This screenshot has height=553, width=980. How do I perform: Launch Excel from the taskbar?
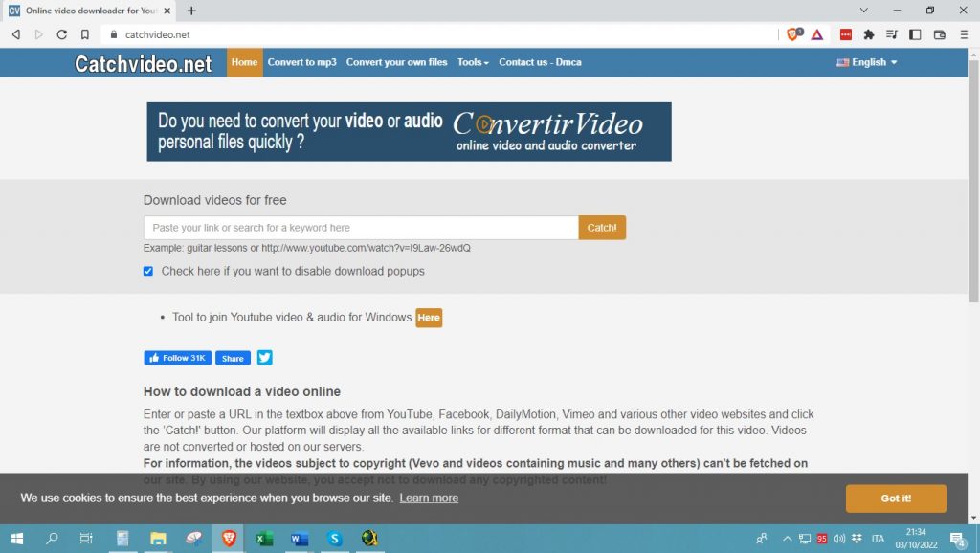point(261,538)
